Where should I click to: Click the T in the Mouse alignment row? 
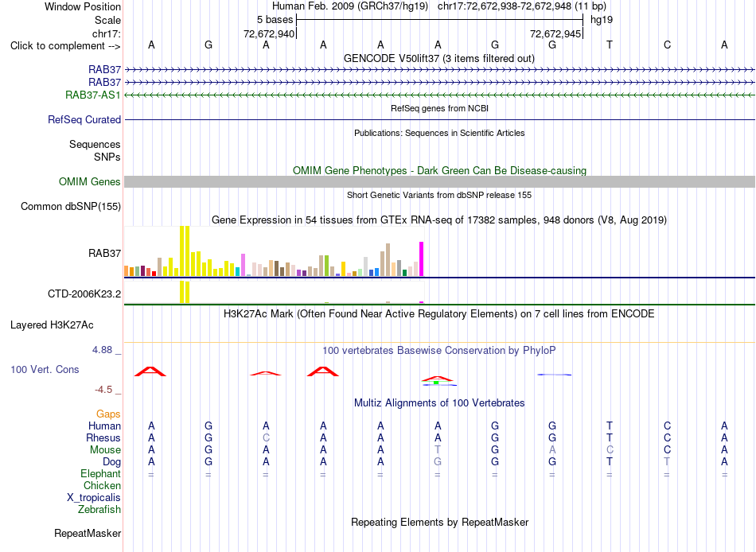pos(438,450)
